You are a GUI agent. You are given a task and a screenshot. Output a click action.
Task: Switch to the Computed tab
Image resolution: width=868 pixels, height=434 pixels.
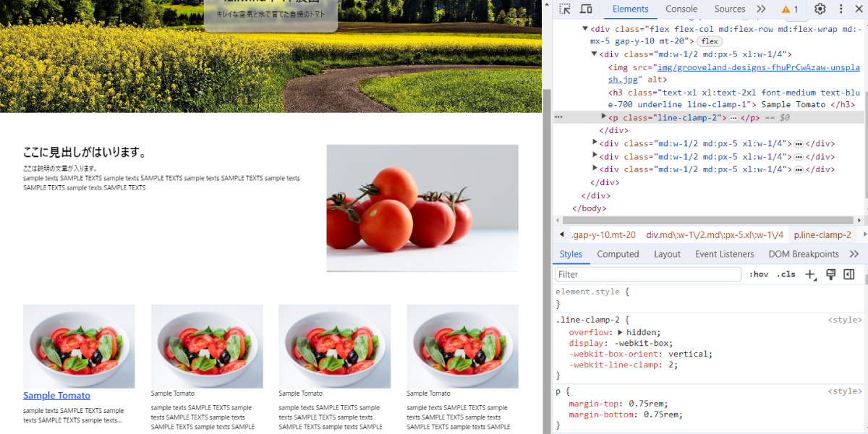coord(618,255)
